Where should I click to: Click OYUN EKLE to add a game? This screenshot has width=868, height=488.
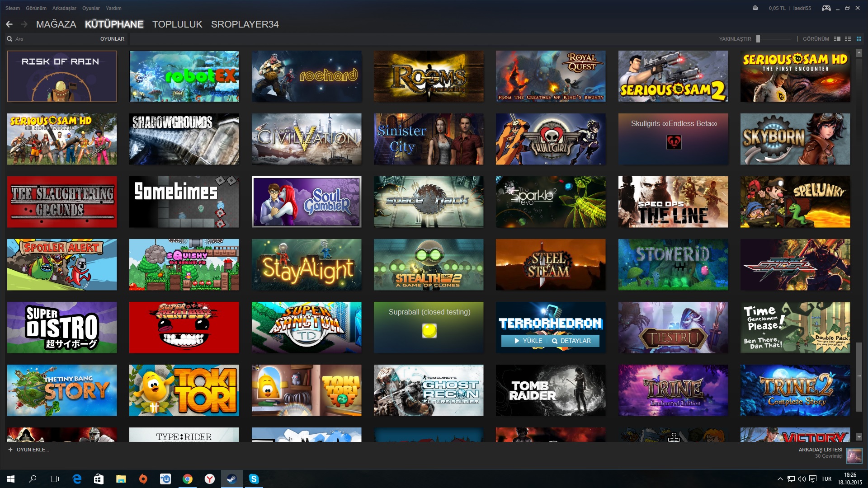33,450
